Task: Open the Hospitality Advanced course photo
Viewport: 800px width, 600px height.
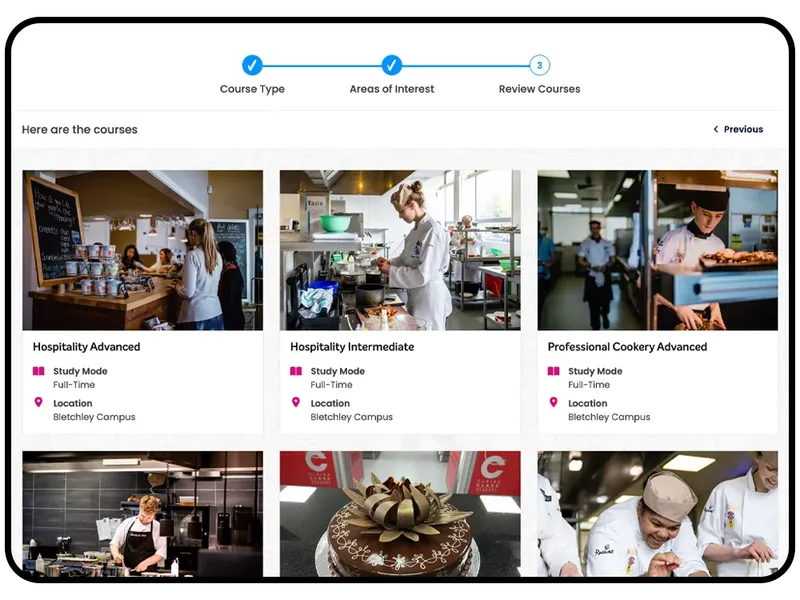Action: pos(143,250)
